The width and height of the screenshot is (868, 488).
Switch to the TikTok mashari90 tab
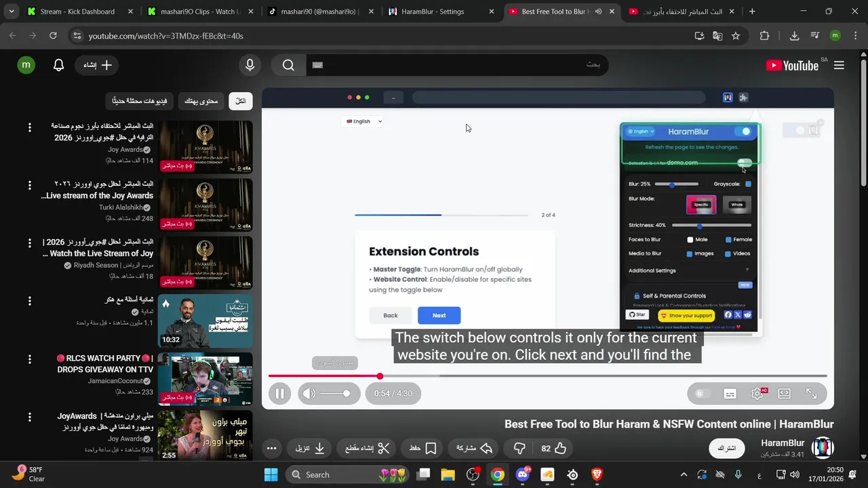(319, 12)
